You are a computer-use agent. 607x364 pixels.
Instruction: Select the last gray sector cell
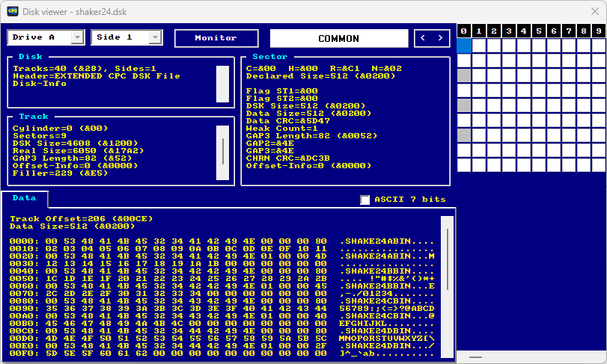click(464, 135)
